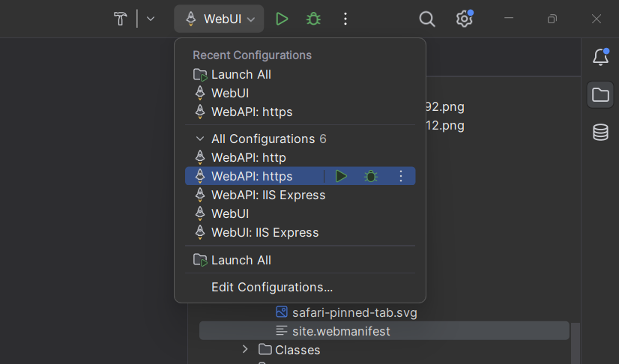Open the Database tool window

point(600,133)
